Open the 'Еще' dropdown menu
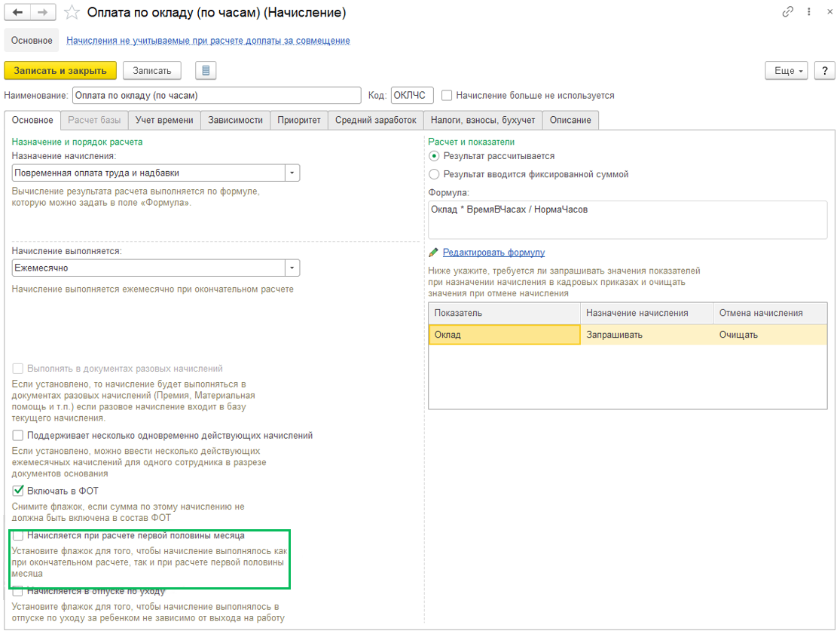Image resolution: width=840 pixels, height=634 pixels. click(x=787, y=71)
